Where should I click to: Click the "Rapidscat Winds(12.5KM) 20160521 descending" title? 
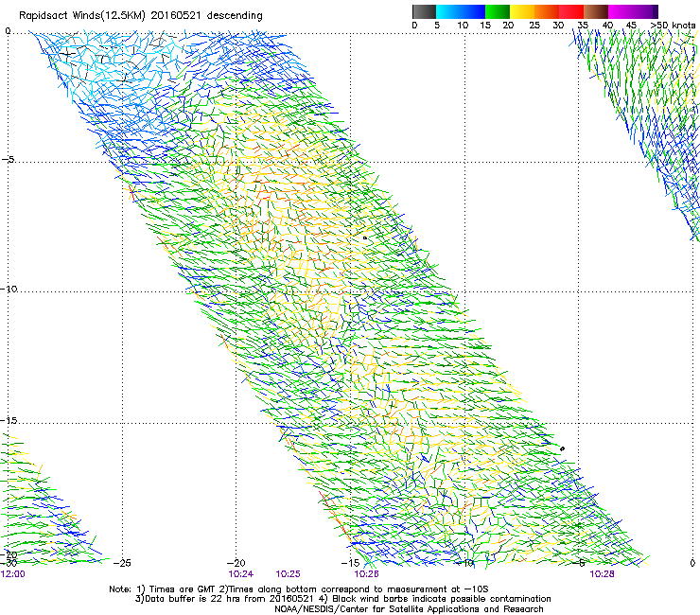point(141,15)
